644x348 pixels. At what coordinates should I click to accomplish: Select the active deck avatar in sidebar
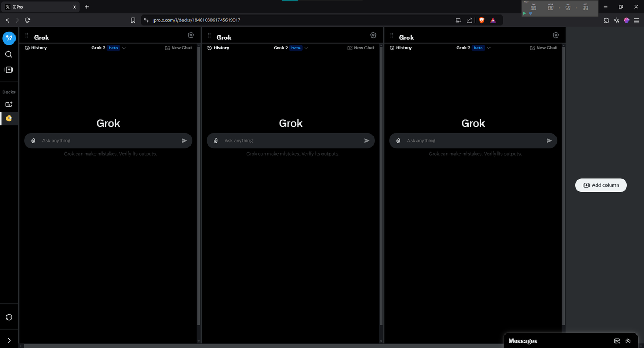coord(9,118)
